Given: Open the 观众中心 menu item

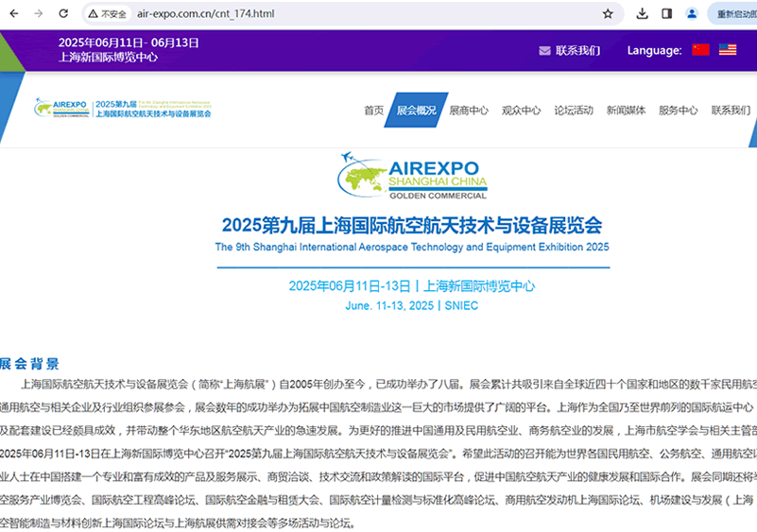Looking at the screenshot, I should pos(521,111).
